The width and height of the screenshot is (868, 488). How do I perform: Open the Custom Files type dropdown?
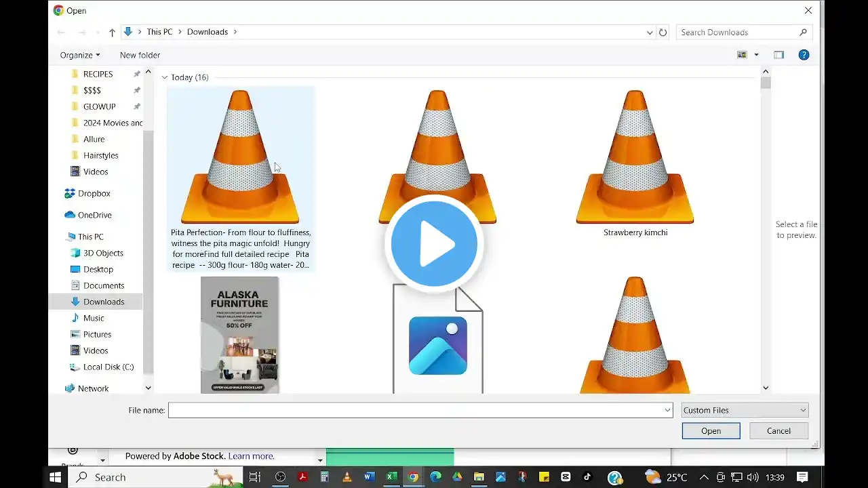[x=745, y=410]
